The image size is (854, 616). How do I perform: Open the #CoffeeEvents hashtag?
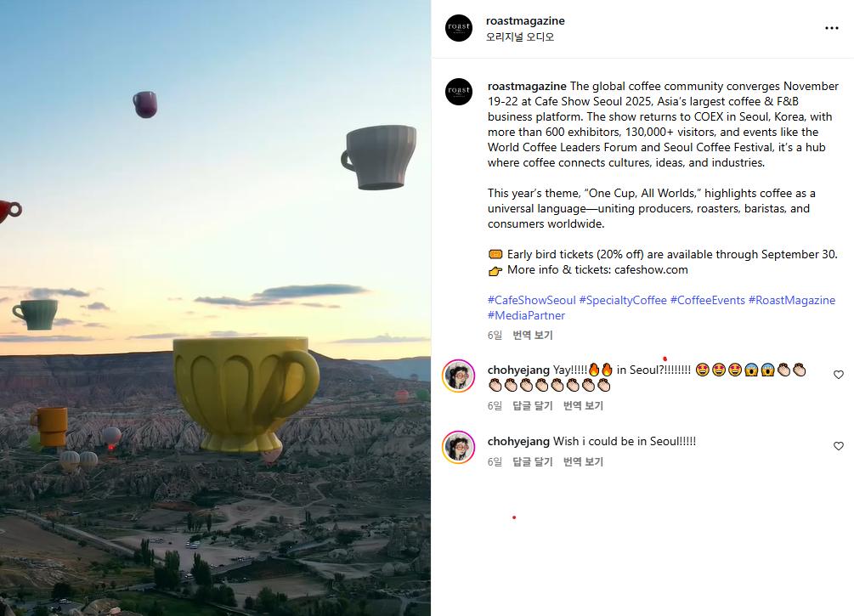[x=708, y=300]
